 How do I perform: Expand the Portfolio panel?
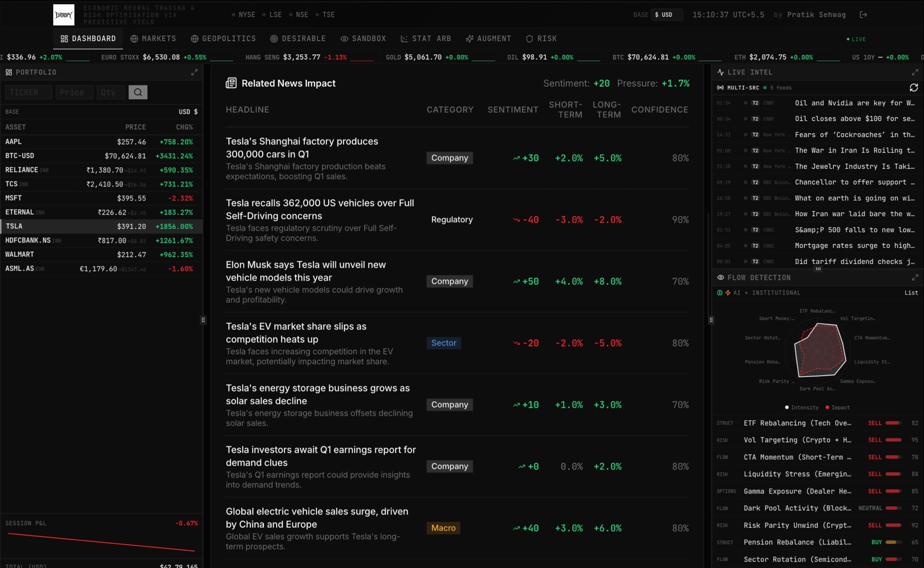pos(194,72)
